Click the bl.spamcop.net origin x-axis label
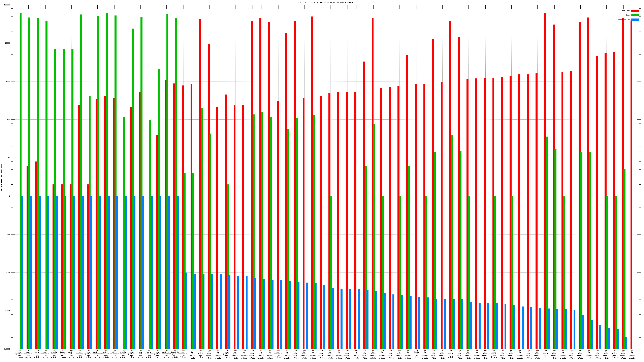 [x=80, y=354]
